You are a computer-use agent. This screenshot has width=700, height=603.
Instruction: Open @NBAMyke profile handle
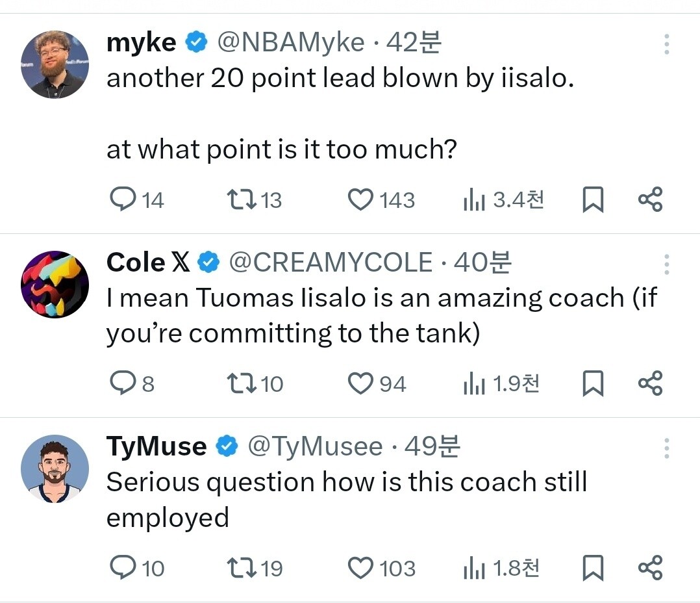290,43
